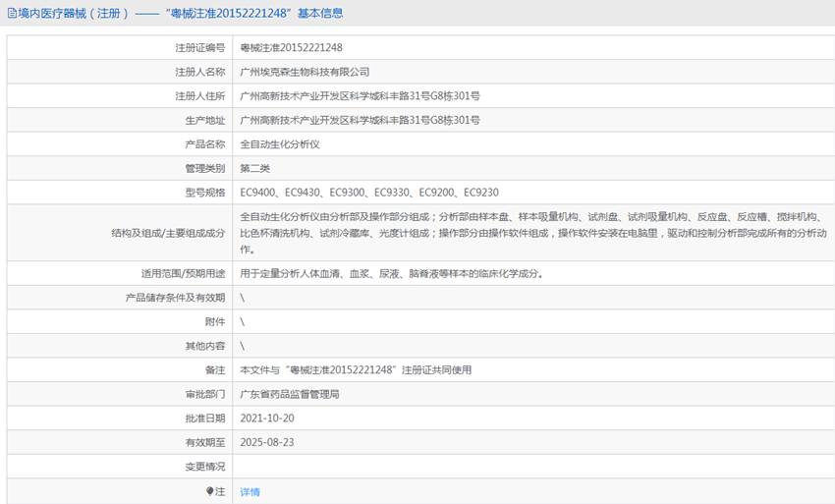The width and height of the screenshot is (835, 504).
Task: Click the 附件 label
Action: (215, 322)
